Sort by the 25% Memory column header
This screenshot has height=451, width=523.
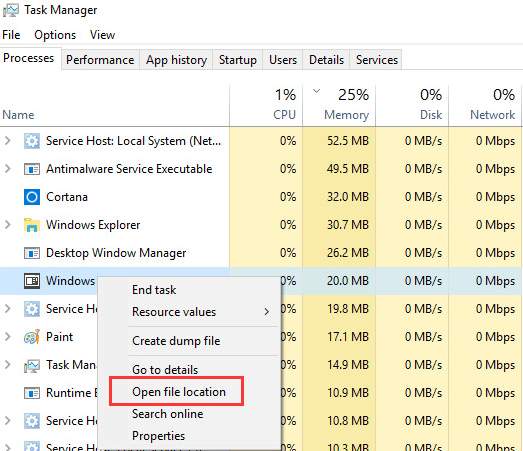(x=339, y=105)
